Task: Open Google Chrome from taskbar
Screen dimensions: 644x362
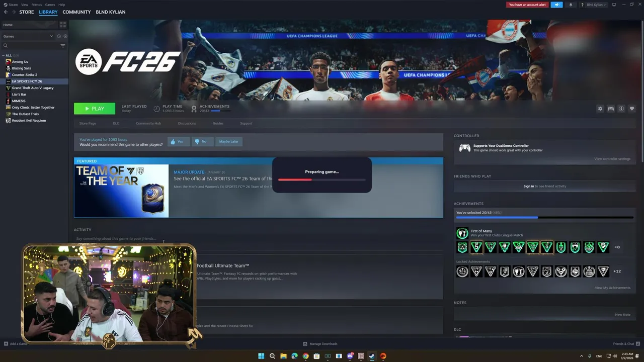Action: 305,356
